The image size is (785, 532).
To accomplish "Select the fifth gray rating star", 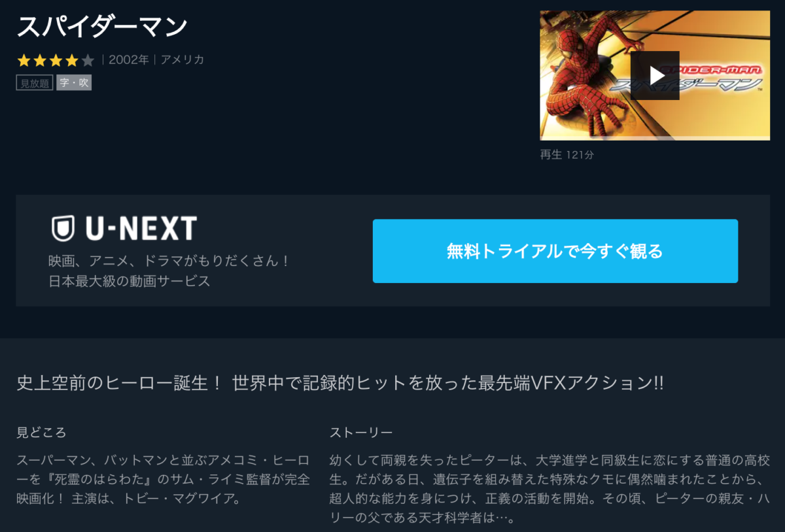I will pos(88,60).
